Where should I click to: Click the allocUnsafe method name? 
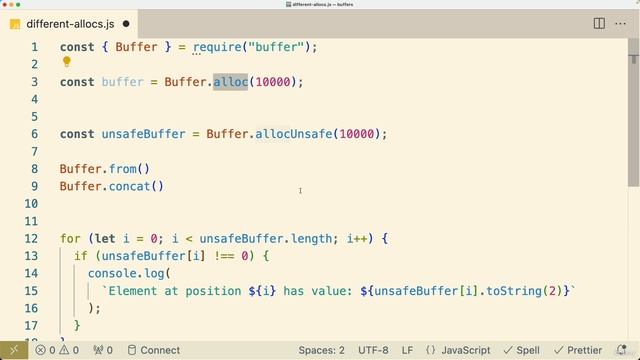pyautogui.click(x=294, y=134)
